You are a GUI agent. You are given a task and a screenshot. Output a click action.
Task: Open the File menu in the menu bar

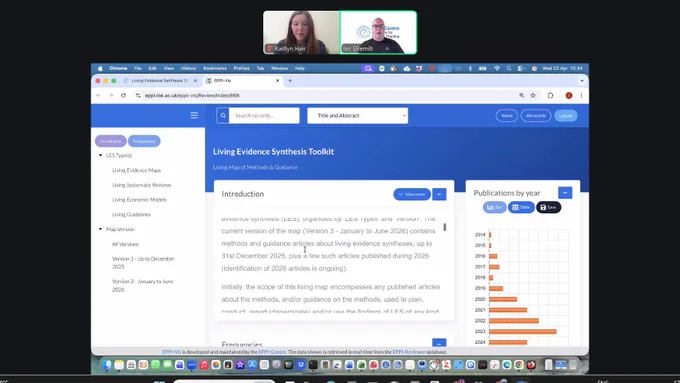click(x=137, y=69)
